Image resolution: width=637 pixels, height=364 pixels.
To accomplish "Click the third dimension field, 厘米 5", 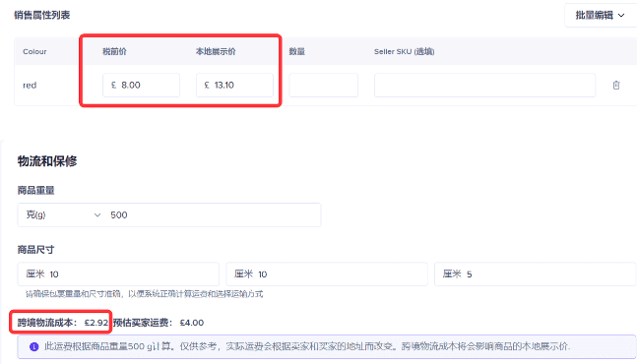I will pyautogui.click(x=535, y=274).
